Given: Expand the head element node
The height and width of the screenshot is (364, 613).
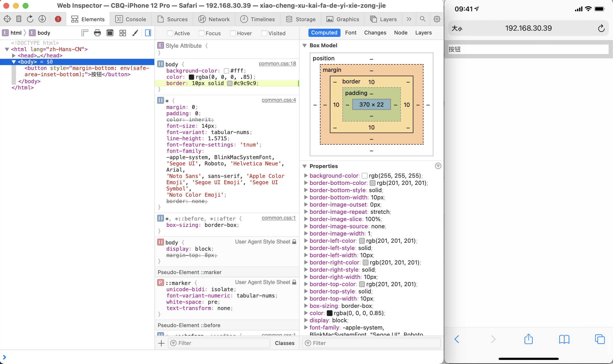Looking at the screenshot, I should 14,56.
